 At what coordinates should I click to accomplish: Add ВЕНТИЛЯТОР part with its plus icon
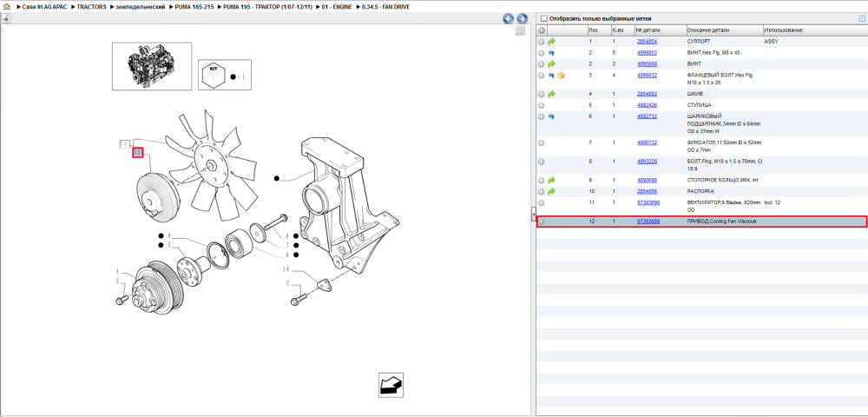pyautogui.click(x=542, y=203)
